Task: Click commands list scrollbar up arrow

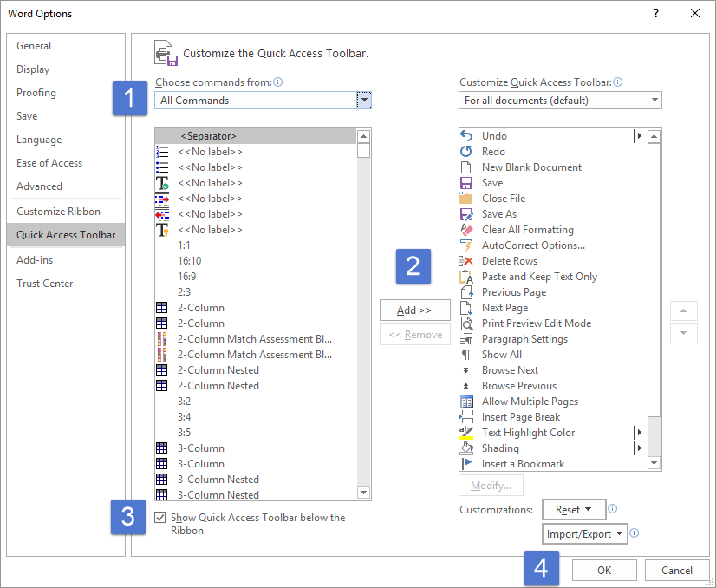Action: pyautogui.click(x=363, y=136)
